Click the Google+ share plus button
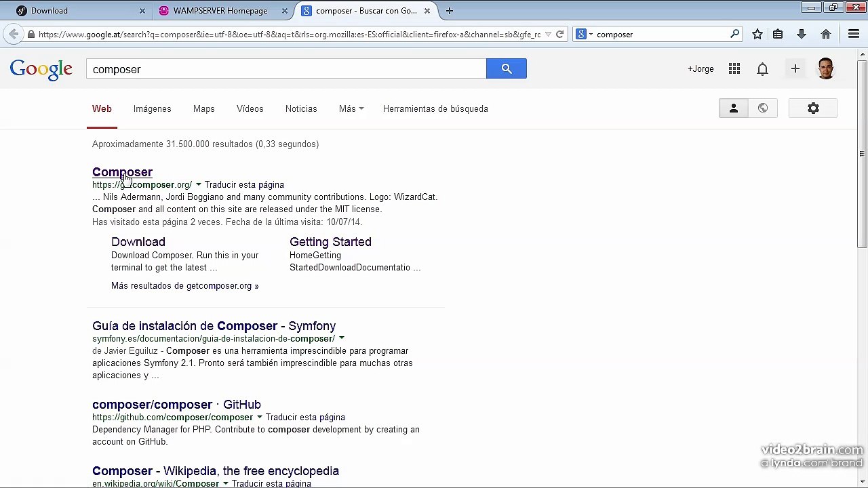 coord(795,68)
